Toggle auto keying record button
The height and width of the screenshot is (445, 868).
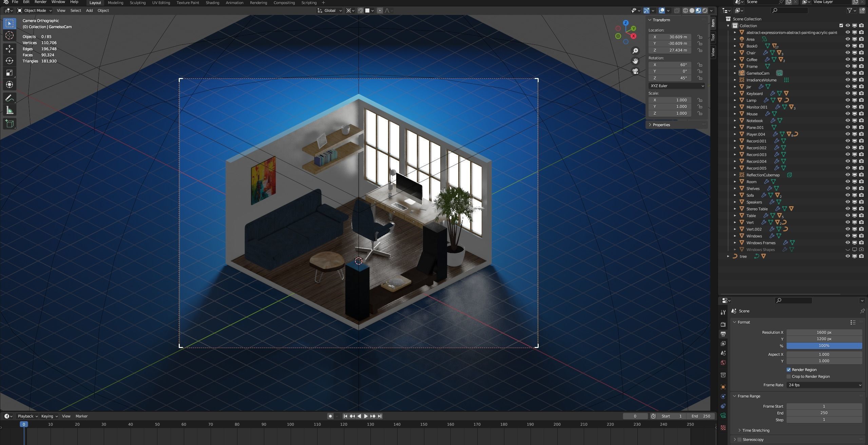click(330, 416)
